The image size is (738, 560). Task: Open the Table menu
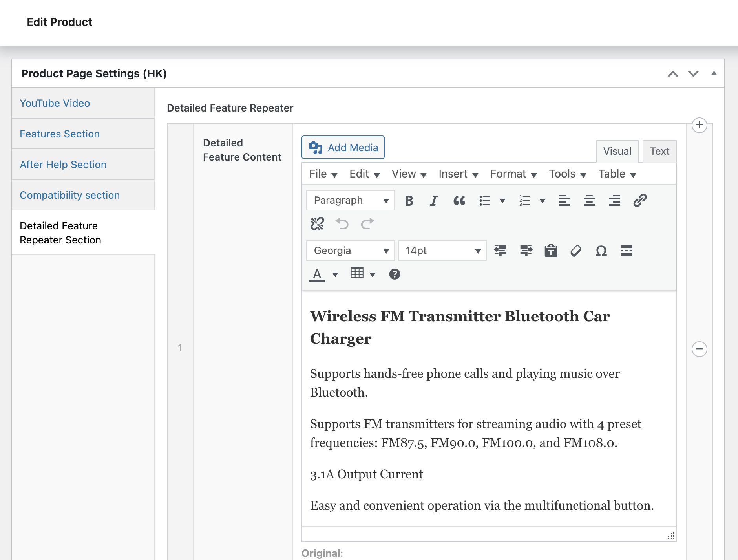point(617,174)
